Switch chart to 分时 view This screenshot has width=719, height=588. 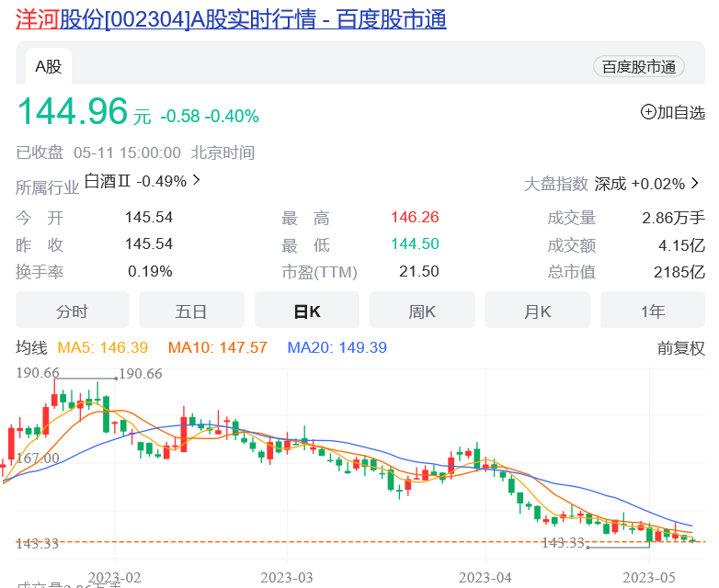tap(72, 311)
